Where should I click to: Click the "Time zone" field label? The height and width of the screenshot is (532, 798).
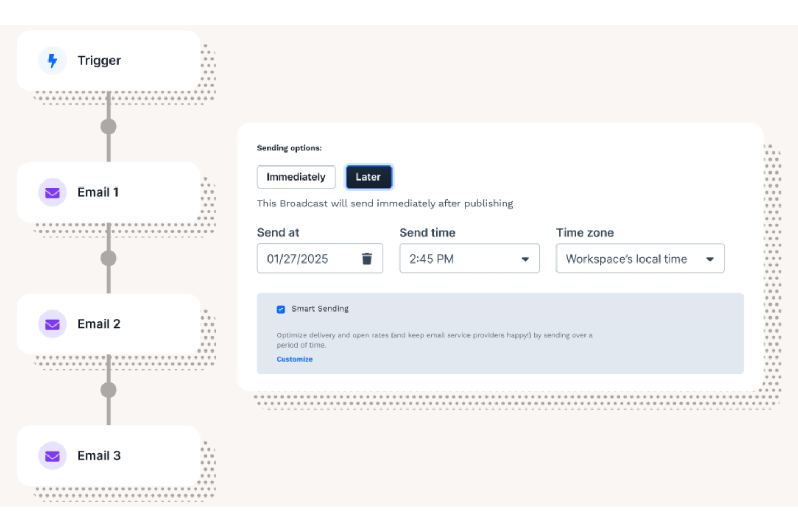(585, 232)
